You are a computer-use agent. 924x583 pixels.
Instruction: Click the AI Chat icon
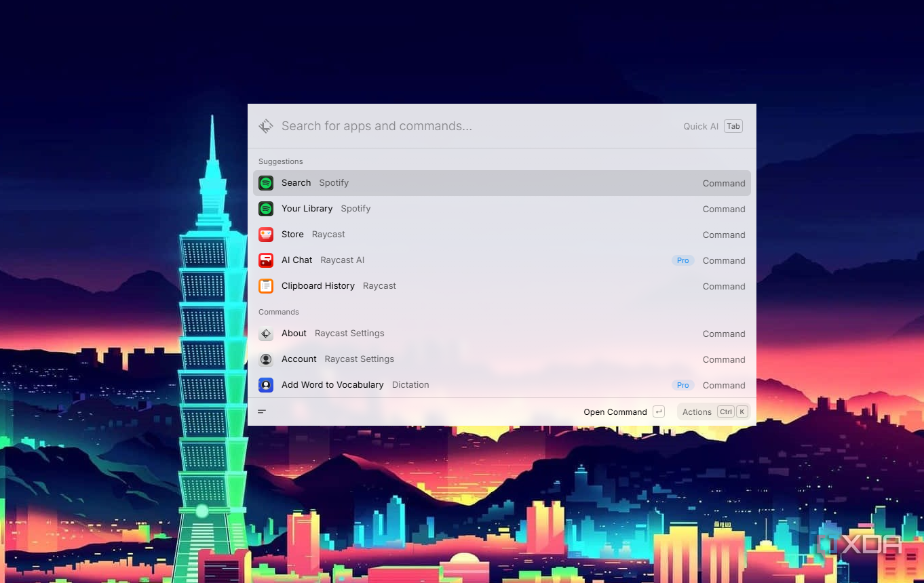click(x=266, y=260)
